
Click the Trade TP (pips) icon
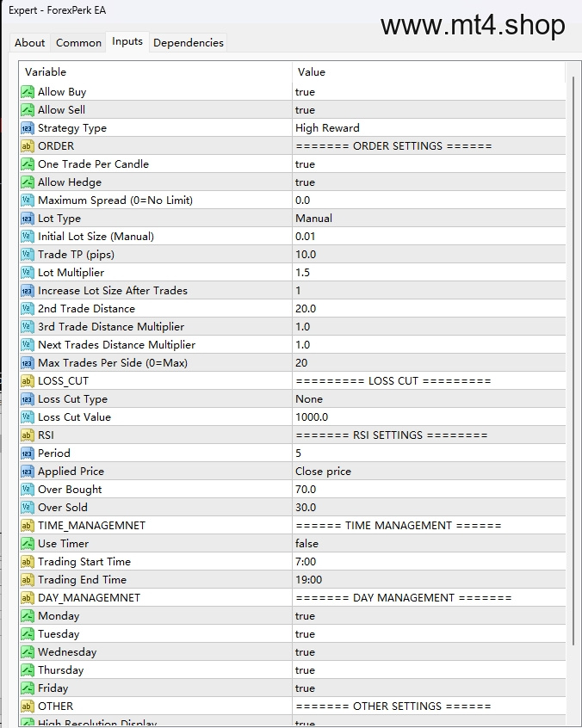(x=28, y=255)
